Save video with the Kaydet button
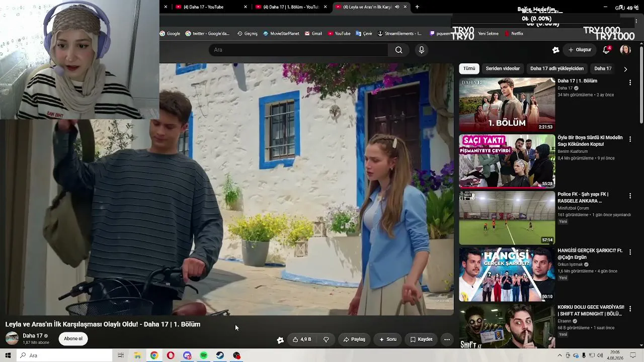 (421, 339)
